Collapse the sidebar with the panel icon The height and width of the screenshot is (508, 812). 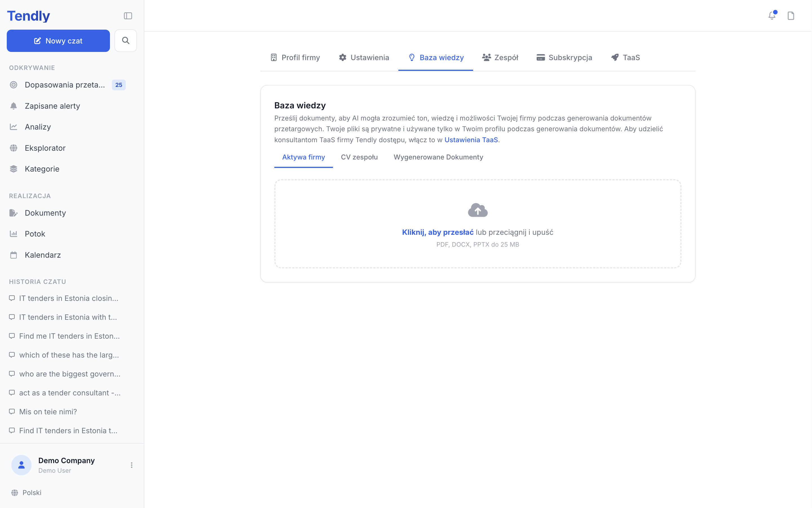[128, 16]
